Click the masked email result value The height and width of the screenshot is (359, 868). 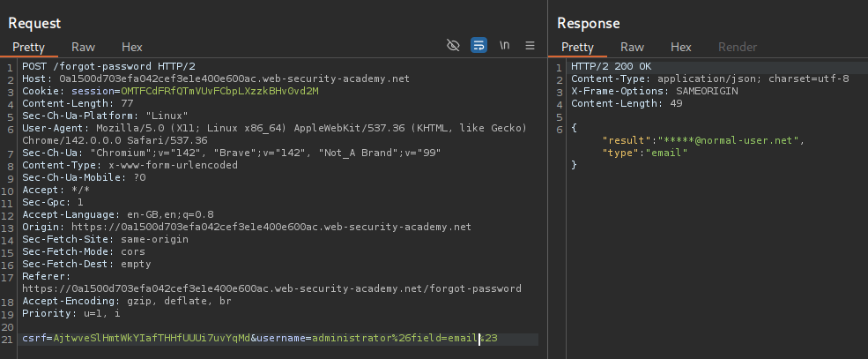729,140
